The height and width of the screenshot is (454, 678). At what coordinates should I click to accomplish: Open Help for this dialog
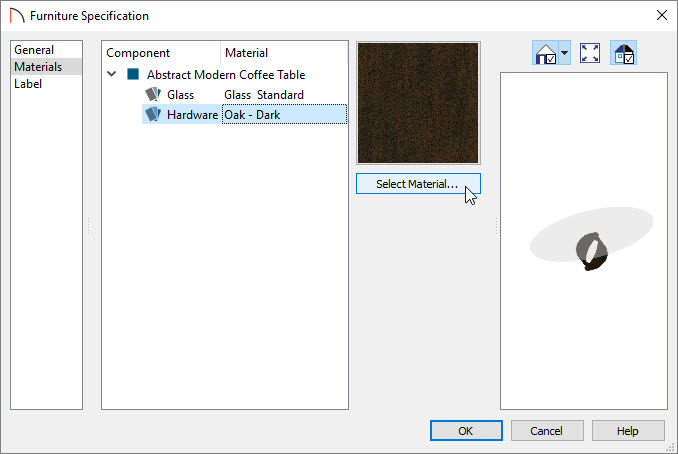628,431
